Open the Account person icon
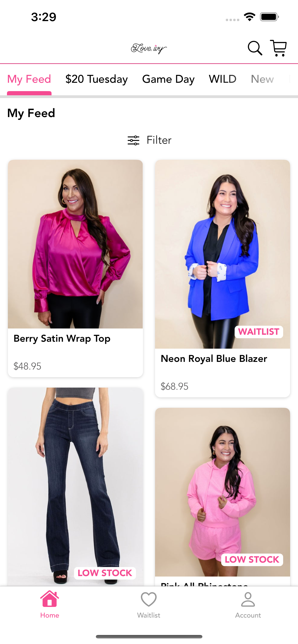Image resolution: width=298 pixels, height=644 pixels. (248, 599)
